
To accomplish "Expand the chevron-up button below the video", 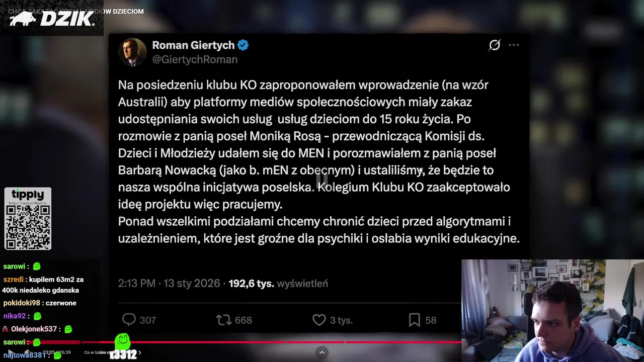I will [322, 352].
